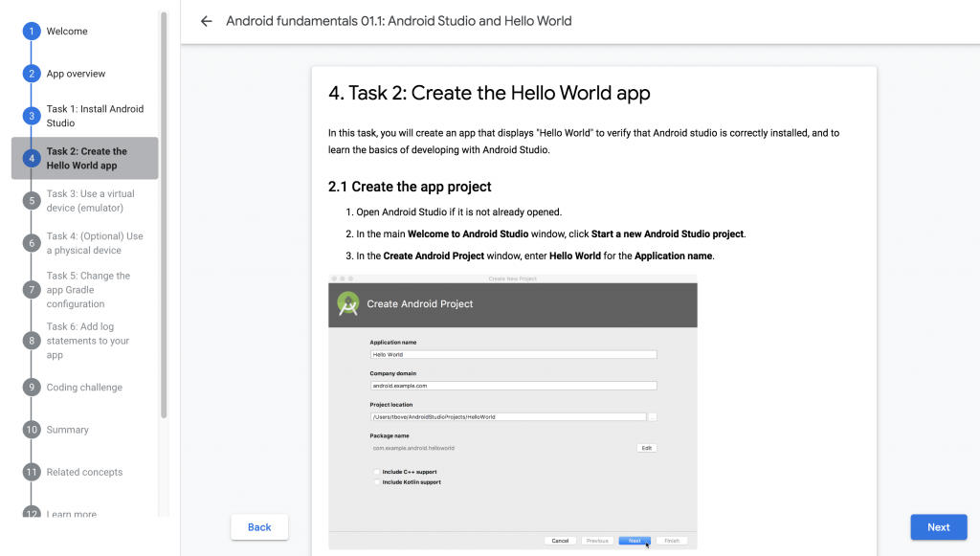Viewport: 980px width, 556px height.
Task: Click step 5 circle in sidebar
Action: [x=32, y=201]
